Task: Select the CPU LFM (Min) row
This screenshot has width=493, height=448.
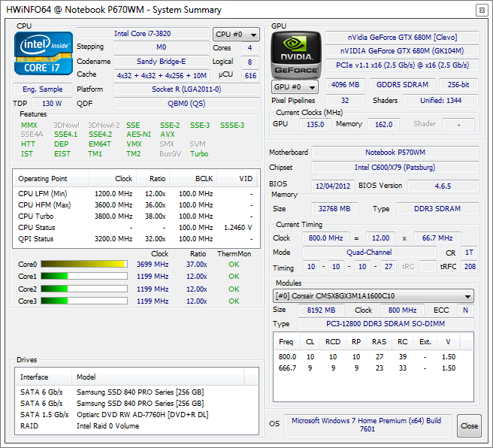Action: (x=137, y=194)
